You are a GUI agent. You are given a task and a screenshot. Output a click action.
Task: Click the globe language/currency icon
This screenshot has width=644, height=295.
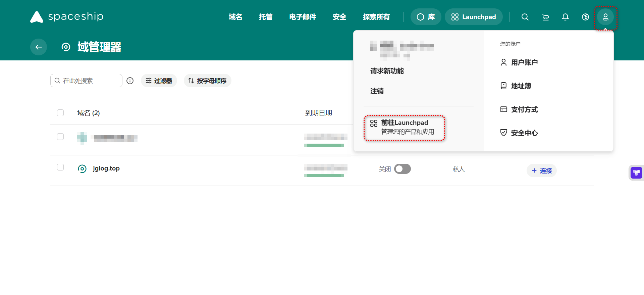[585, 17]
